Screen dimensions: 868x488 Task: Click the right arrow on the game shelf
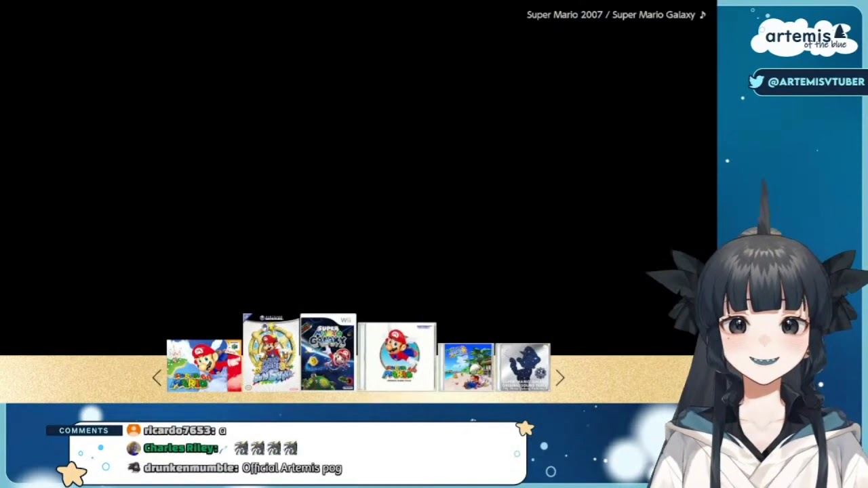(560, 378)
